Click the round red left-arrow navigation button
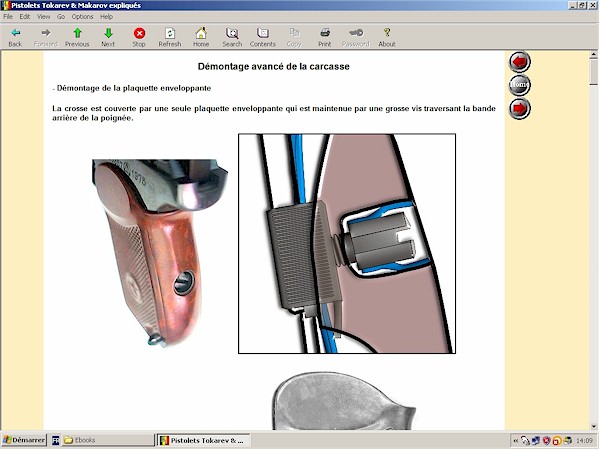The width and height of the screenshot is (600, 450). pyautogui.click(x=520, y=62)
